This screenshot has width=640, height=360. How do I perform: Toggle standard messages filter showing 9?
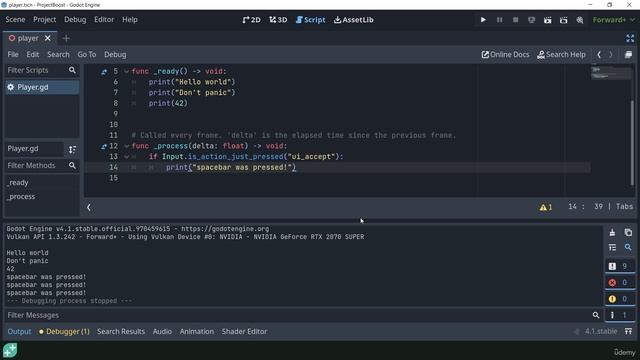pyautogui.click(x=620, y=266)
